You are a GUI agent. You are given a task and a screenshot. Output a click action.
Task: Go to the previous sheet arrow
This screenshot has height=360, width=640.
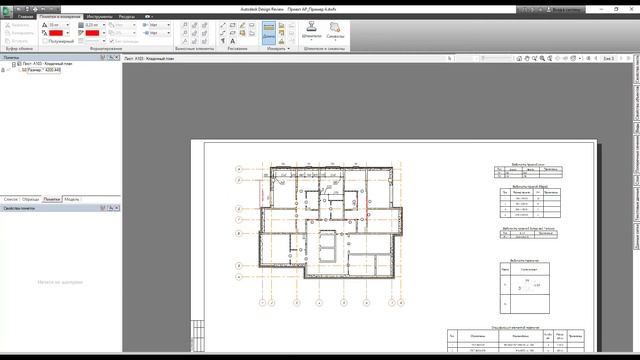[596, 58]
